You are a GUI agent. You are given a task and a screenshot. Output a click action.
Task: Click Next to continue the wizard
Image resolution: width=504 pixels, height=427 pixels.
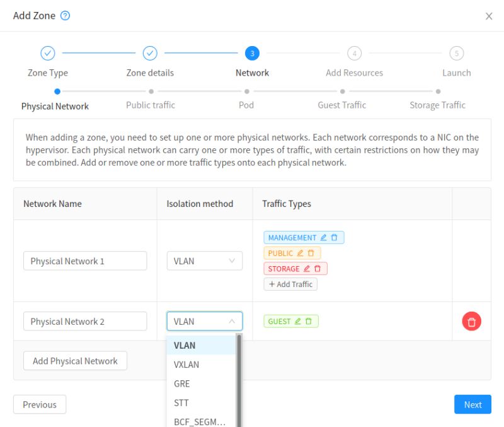pos(472,404)
